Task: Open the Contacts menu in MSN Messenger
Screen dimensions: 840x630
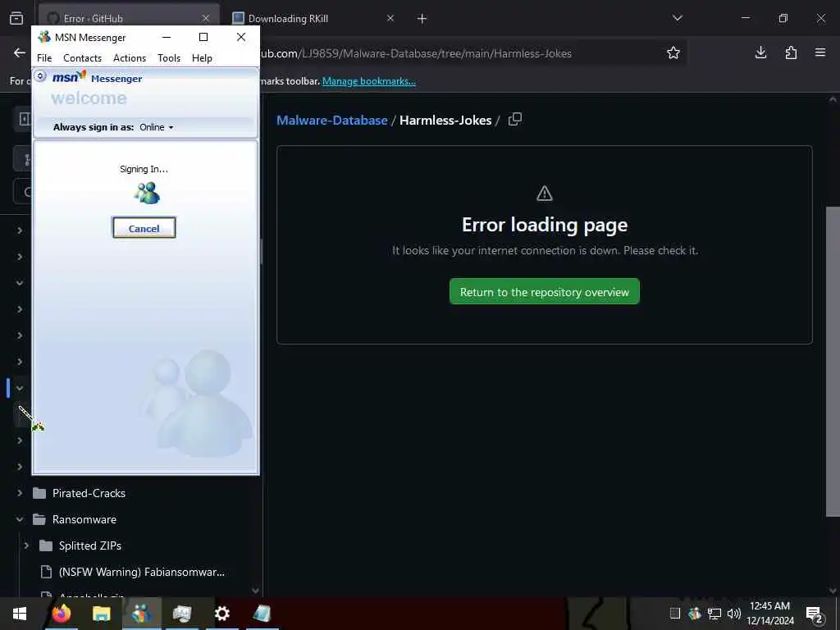Action: (83, 58)
